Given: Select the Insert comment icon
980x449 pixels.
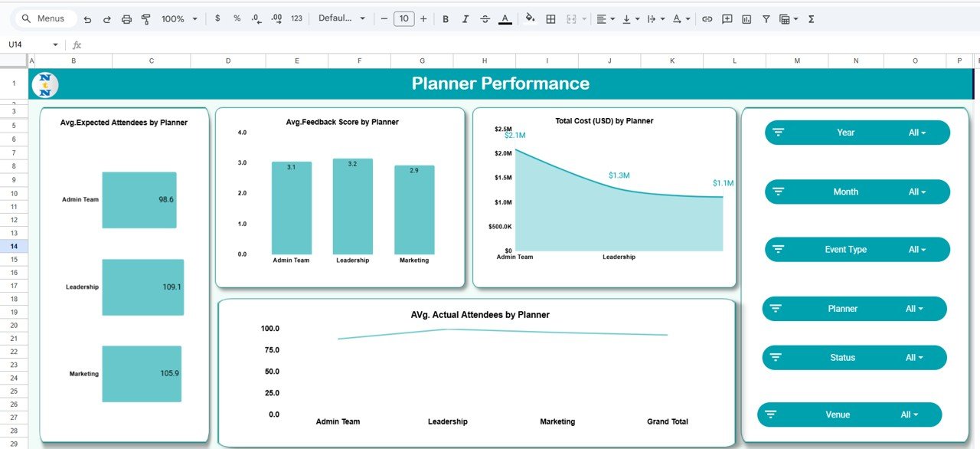Looking at the screenshot, I should [726, 18].
